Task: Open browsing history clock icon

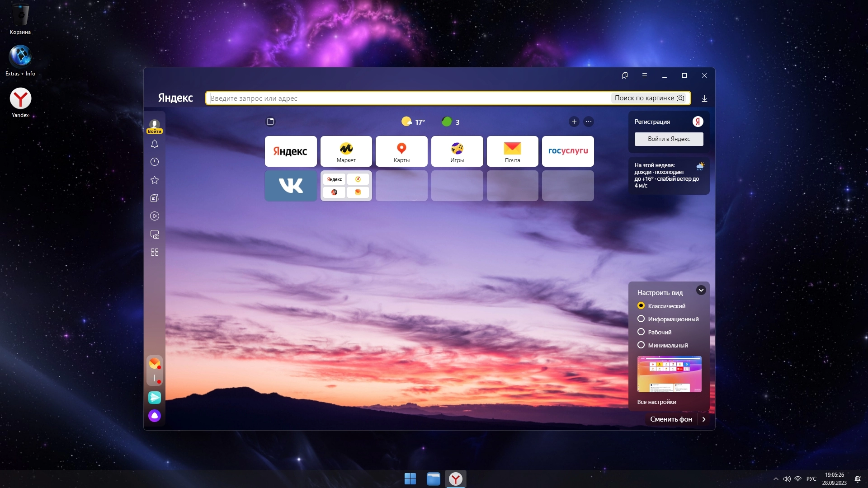Action: (x=155, y=162)
